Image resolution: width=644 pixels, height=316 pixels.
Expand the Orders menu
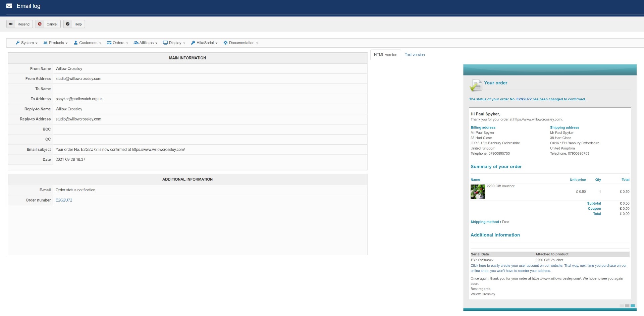coord(117,43)
